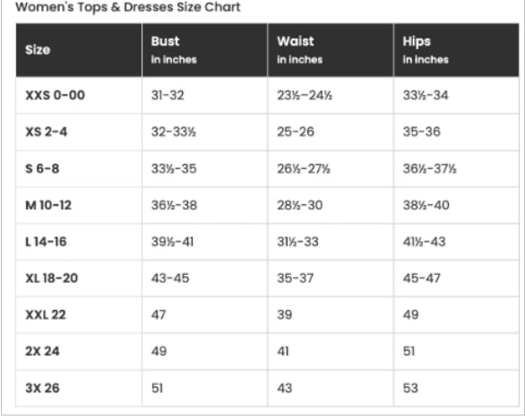This screenshot has width=525, height=420.
Task: Click the 3X 26 size label
Action: [x=42, y=388]
